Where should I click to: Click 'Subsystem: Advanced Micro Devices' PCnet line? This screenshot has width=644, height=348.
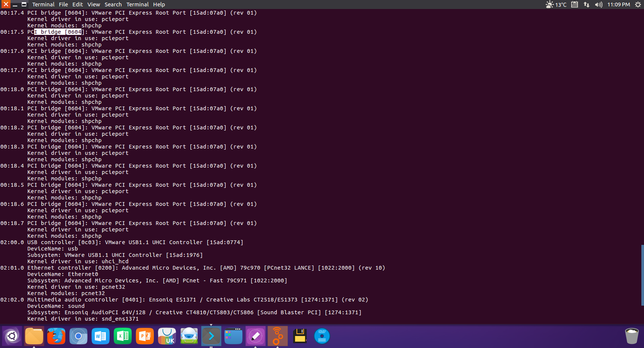click(157, 280)
